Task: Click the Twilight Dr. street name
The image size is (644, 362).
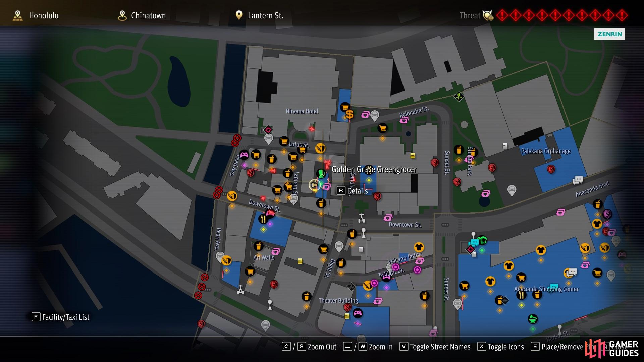Action: [x=391, y=273]
